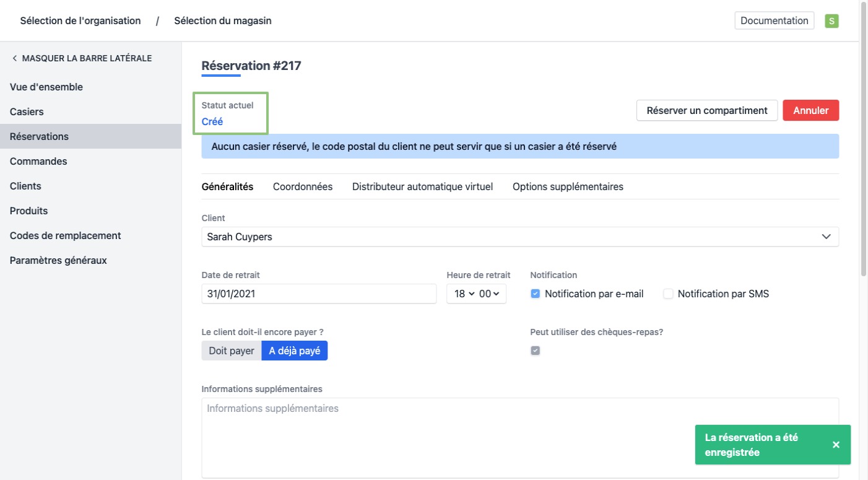Click the Date de retrait field
Screen dimensions: 868x480
click(319, 294)
